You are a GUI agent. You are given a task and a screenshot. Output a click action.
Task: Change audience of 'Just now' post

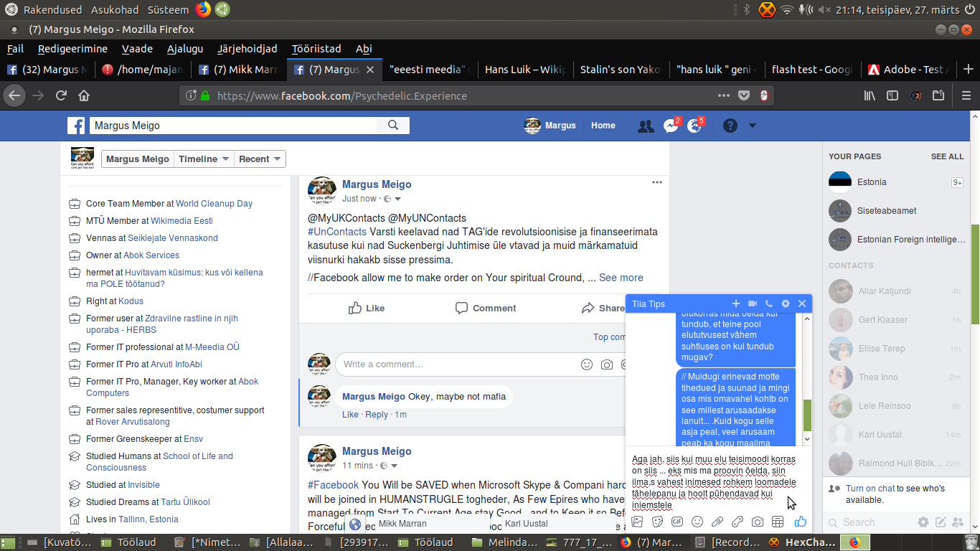click(x=392, y=199)
